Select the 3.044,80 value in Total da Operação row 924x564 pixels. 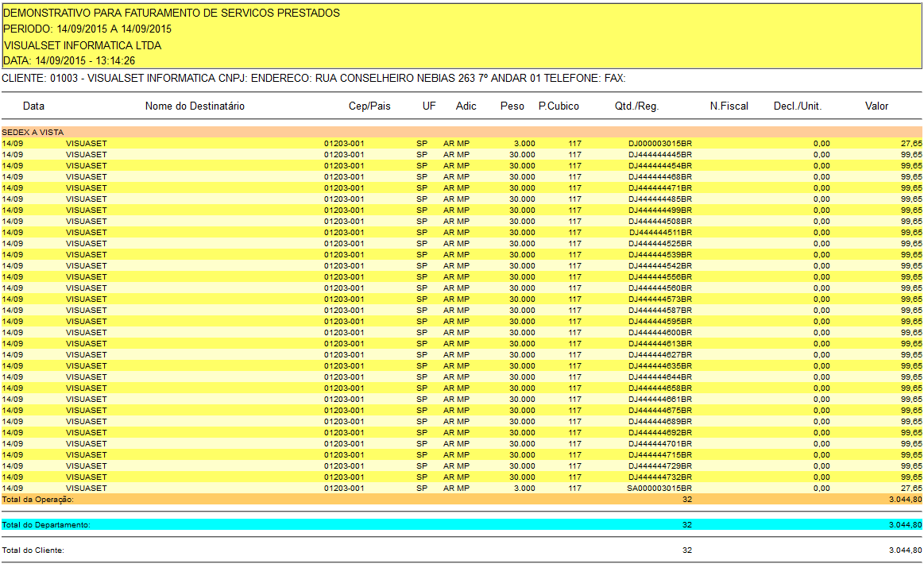906,499
